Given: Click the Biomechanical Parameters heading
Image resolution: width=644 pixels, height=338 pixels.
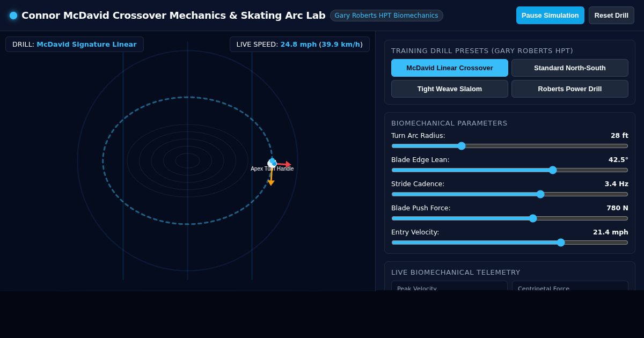Looking at the screenshot, I should click(449, 123).
